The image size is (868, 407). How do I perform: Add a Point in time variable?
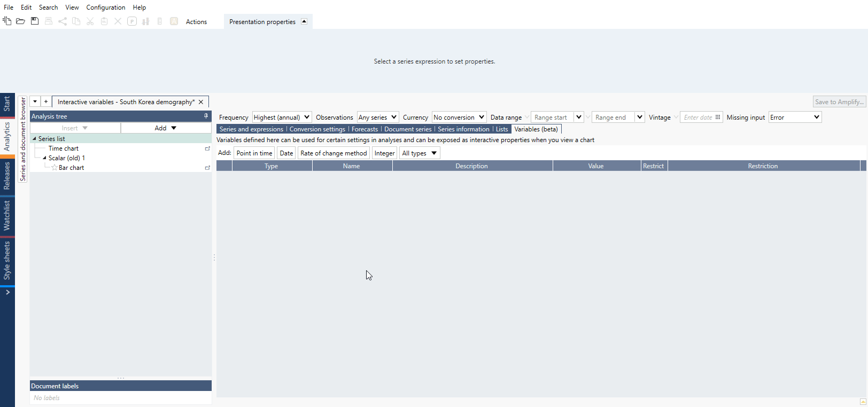tap(254, 153)
